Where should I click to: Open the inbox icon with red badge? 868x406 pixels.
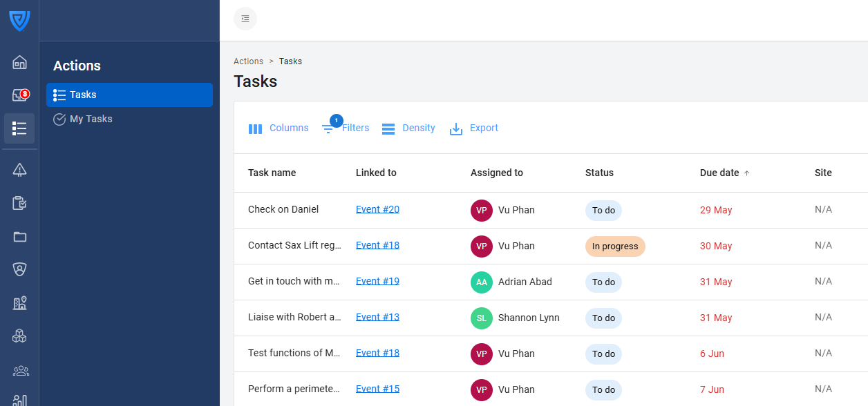click(19, 95)
